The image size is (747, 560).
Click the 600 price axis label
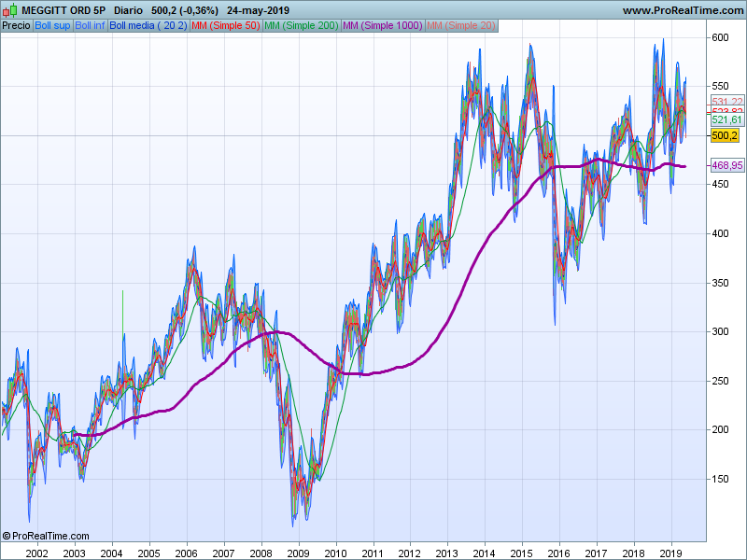tap(720, 37)
